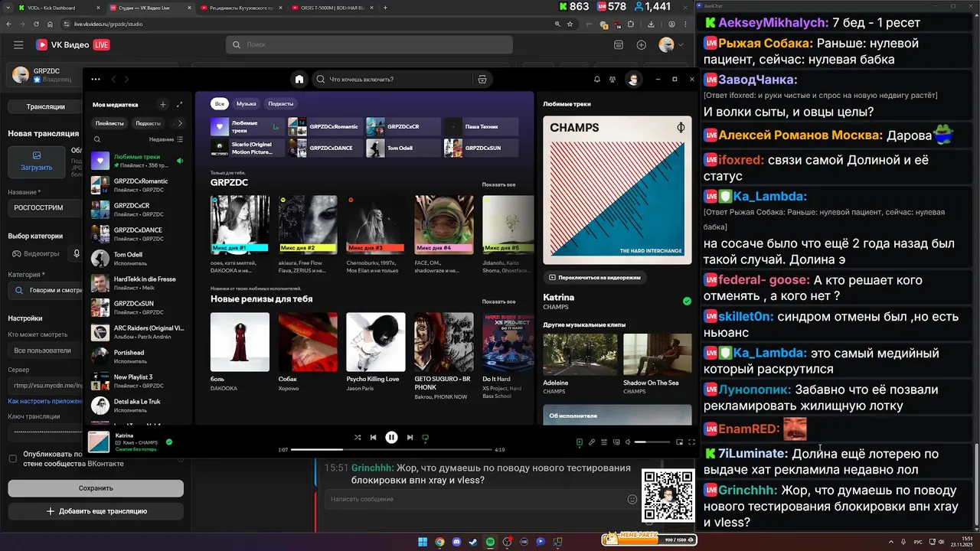Click Сохранить button
This screenshot has width=980, height=551.
click(x=96, y=488)
